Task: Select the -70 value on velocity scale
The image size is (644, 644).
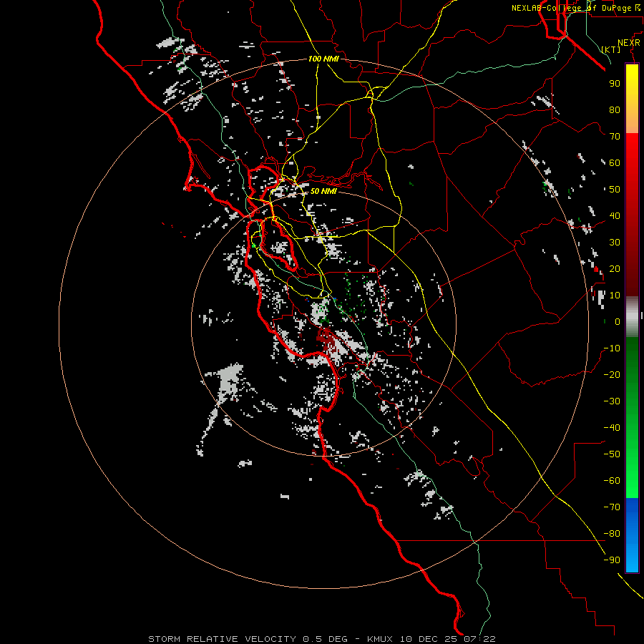Action: coord(612,507)
